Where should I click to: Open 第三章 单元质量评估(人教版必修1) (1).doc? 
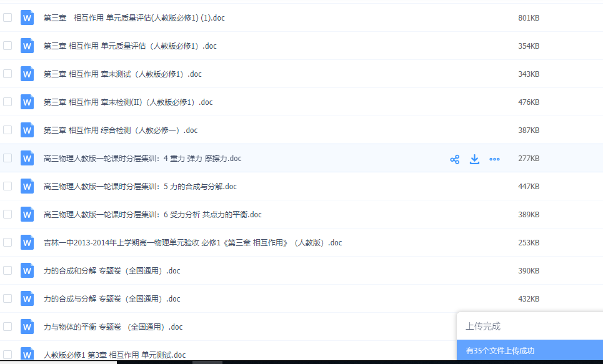tap(134, 17)
